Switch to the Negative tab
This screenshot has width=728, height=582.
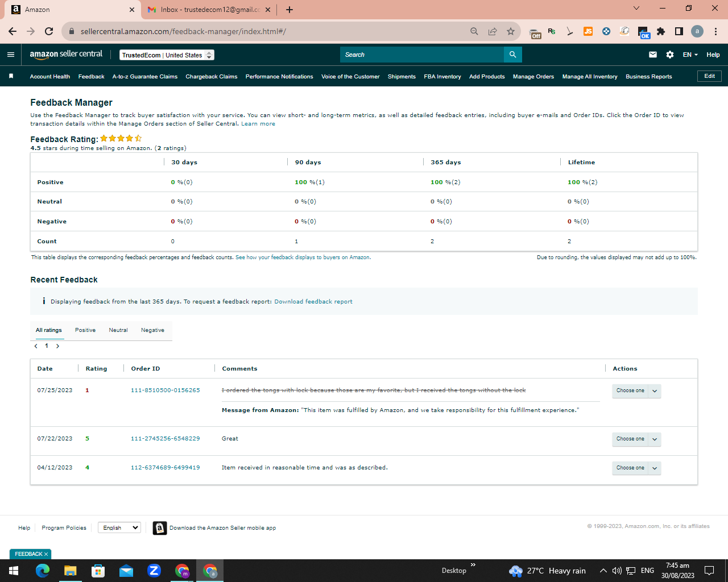click(152, 330)
